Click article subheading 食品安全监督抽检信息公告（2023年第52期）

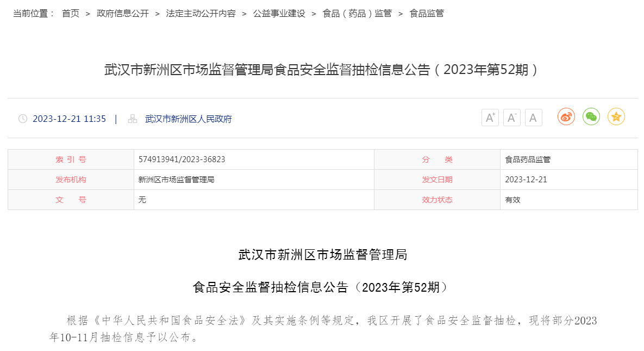pos(322,287)
